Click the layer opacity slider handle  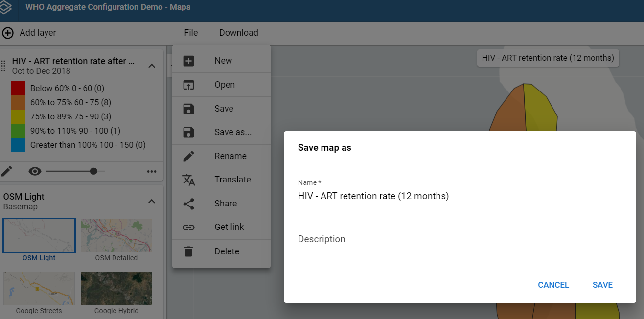point(93,171)
